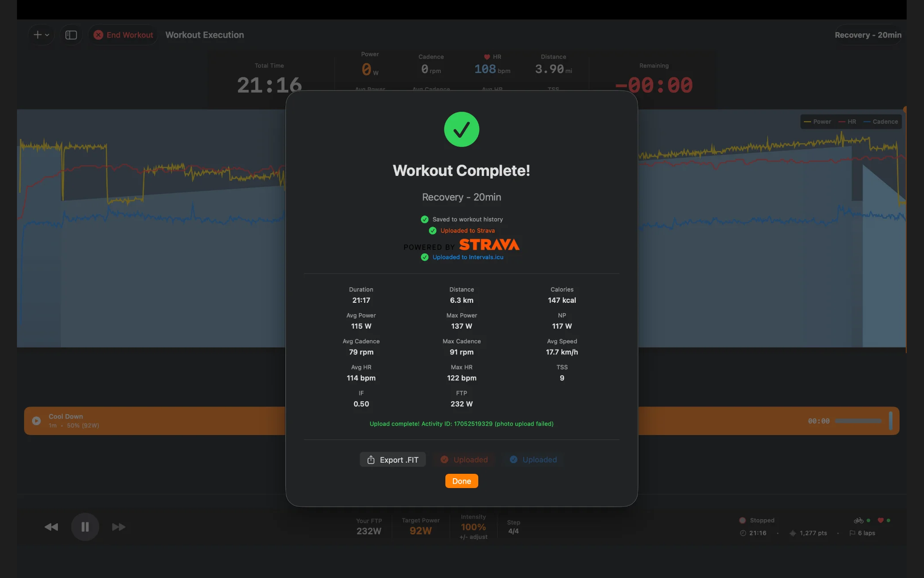924x578 pixels.
Task: Click the flag icon next to 6 laps
Action: [852, 533]
